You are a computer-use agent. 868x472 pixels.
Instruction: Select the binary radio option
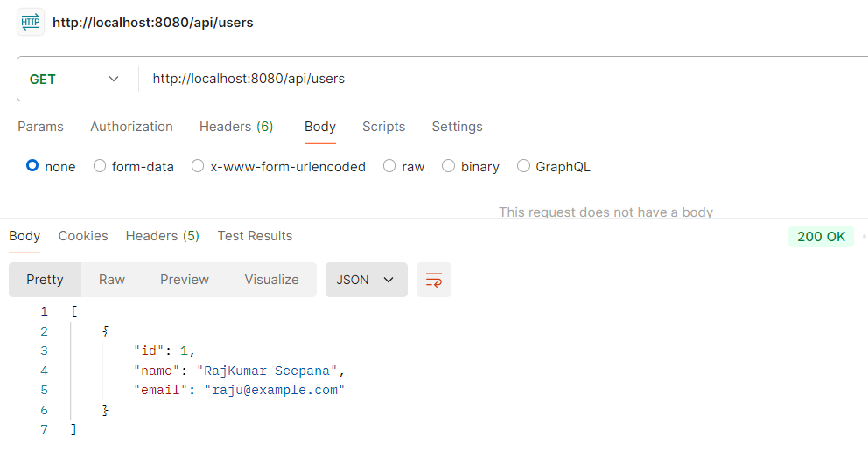point(449,166)
